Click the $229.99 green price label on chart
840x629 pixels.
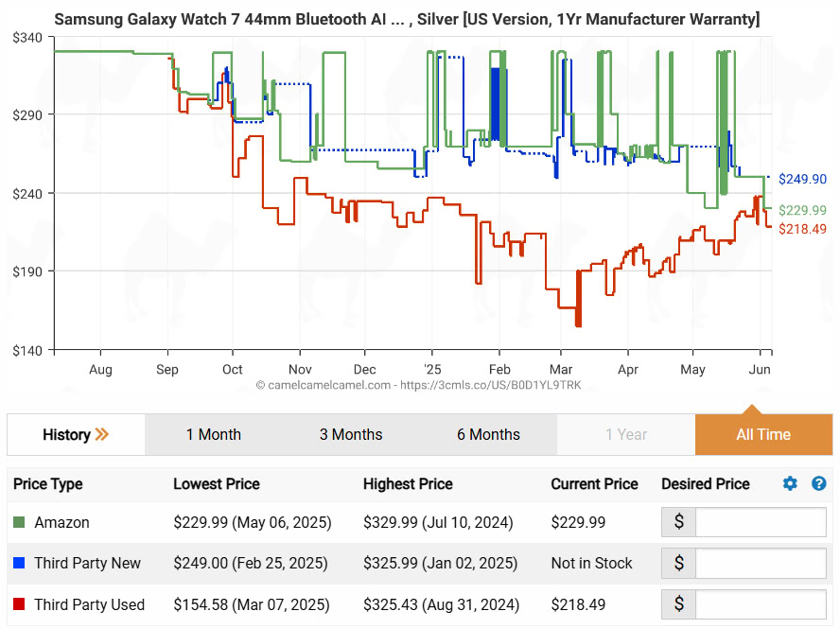[802, 211]
